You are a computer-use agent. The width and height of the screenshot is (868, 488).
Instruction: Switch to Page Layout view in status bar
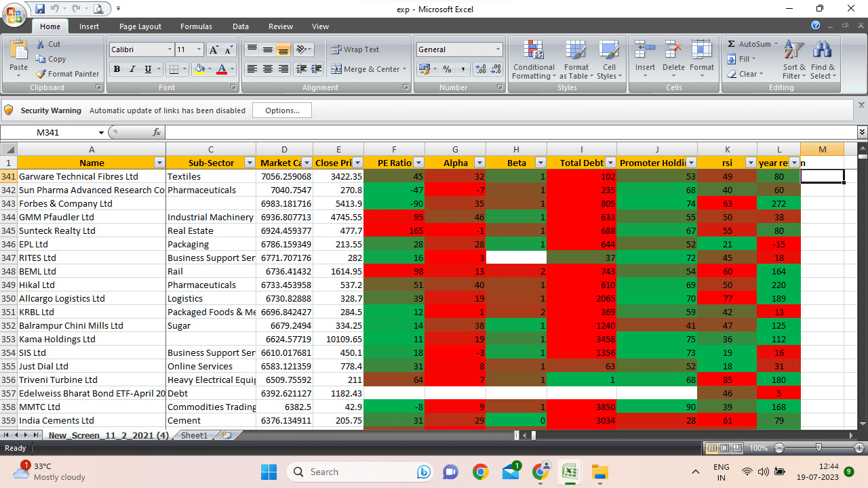point(725,448)
